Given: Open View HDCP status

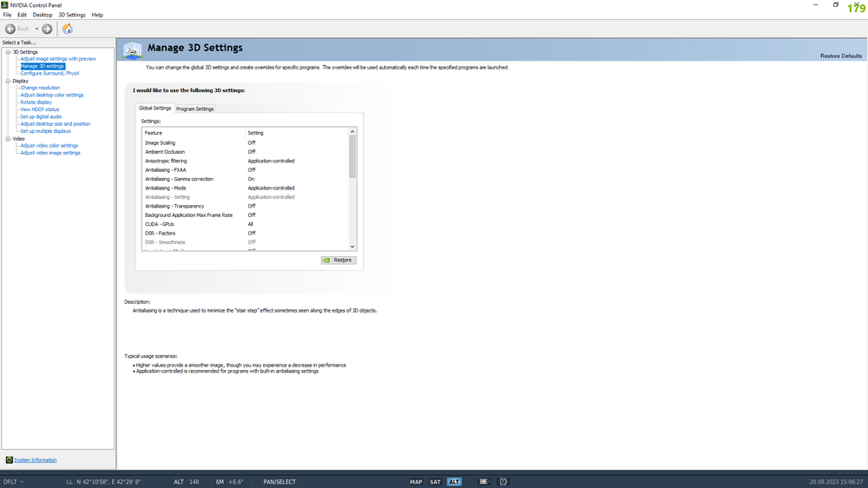Looking at the screenshot, I should click(x=39, y=109).
